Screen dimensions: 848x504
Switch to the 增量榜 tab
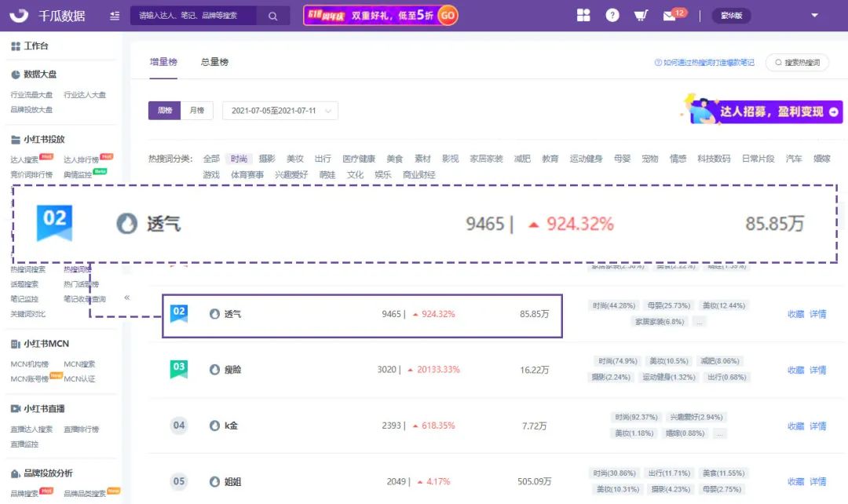click(x=163, y=62)
